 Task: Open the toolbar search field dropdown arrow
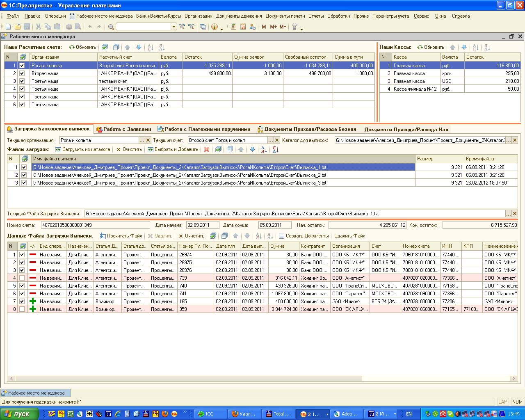point(174,27)
